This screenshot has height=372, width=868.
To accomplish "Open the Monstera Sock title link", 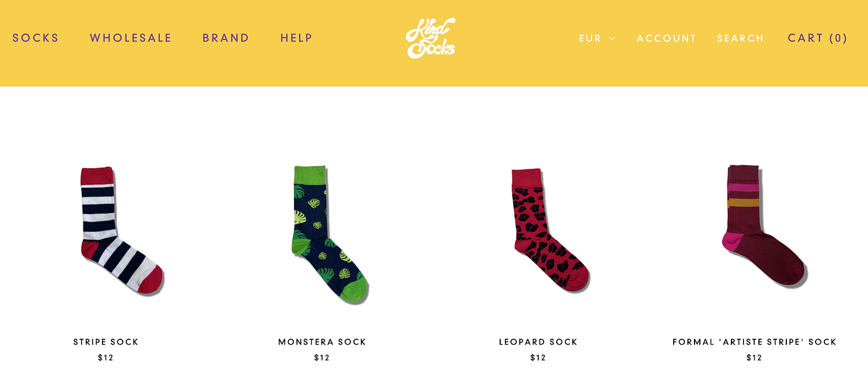I will click(323, 342).
